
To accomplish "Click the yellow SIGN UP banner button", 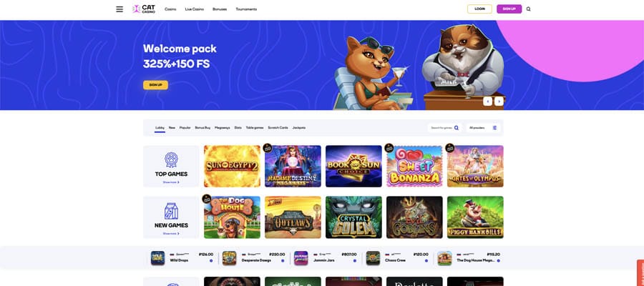I will 155,85.
